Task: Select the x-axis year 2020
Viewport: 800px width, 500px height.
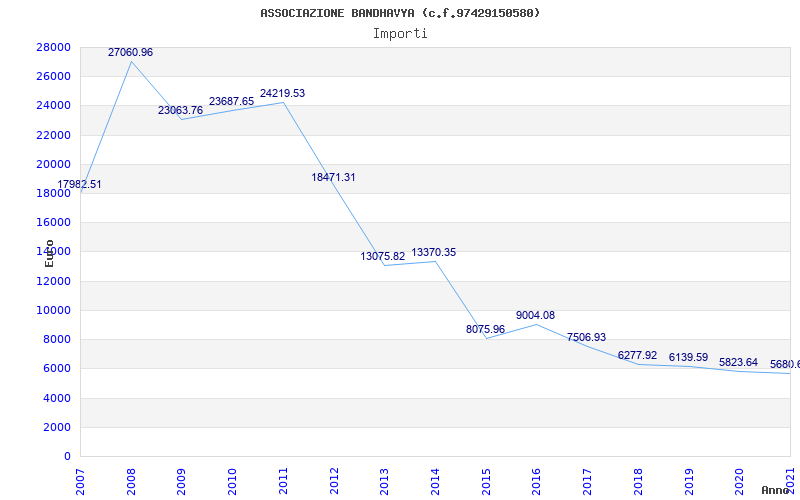Action: click(x=740, y=481)
